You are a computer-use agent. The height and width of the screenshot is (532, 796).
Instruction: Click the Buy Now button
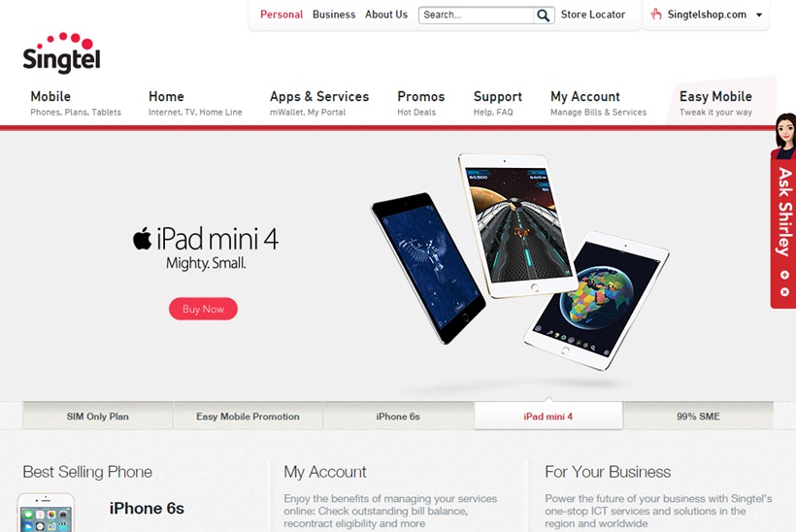click(x=203, y=309)
